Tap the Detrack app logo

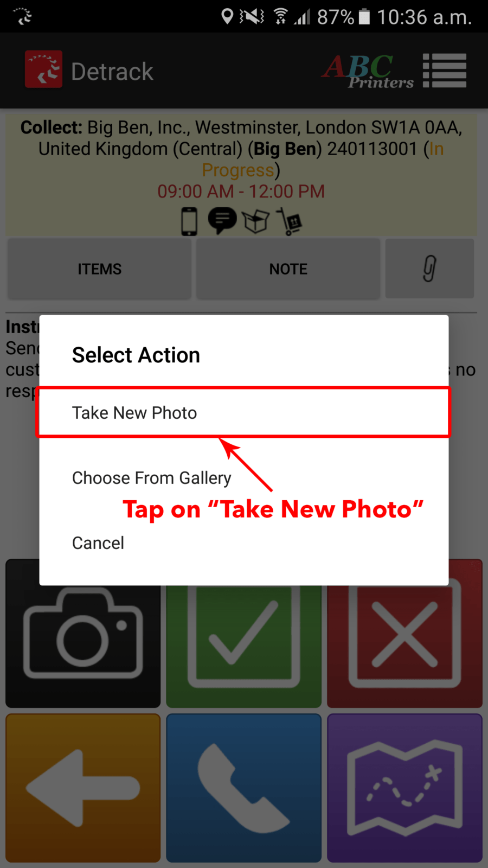(43, 69)
